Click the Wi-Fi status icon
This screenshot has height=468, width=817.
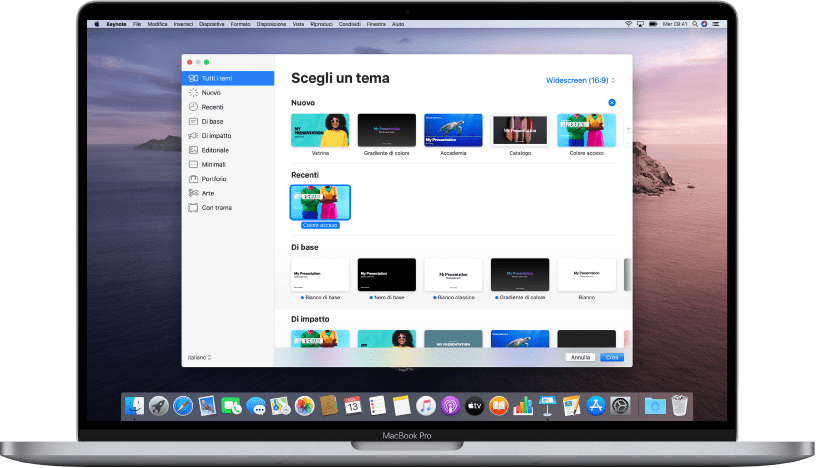coord(628,24)
